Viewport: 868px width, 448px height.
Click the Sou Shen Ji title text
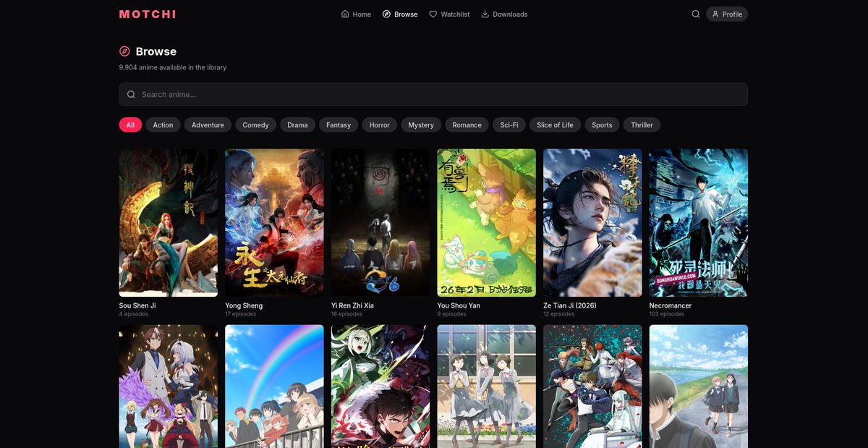pos(137,305)
